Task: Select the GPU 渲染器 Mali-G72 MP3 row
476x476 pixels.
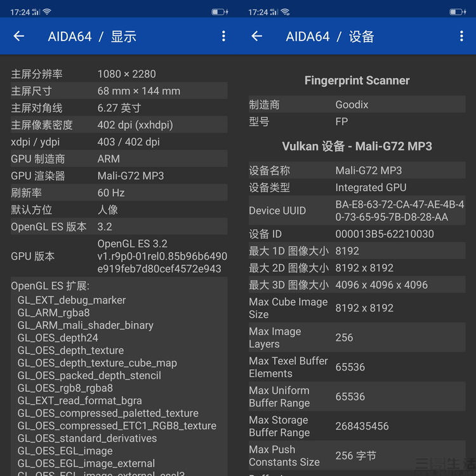Action: [x=119, y=176]
